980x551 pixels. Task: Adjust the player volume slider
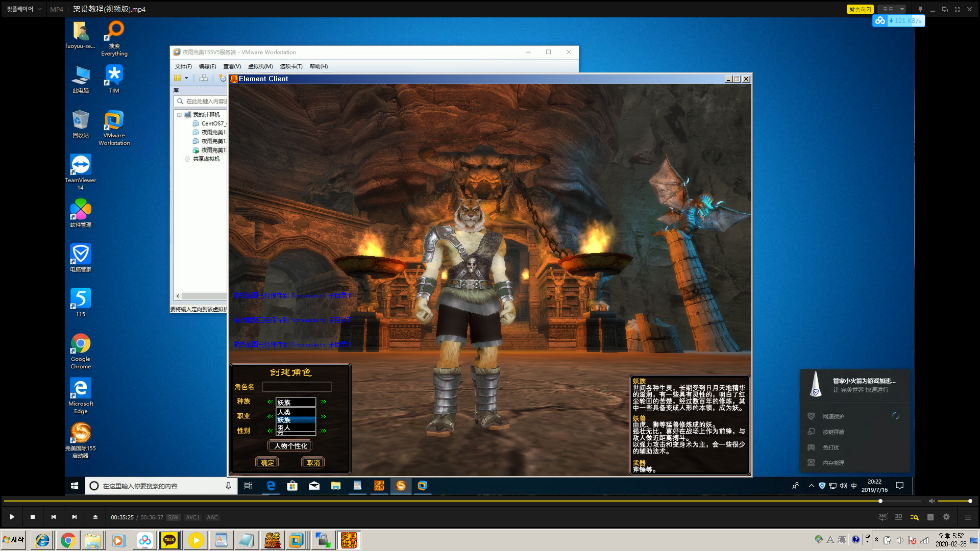(x=953, y=501)
